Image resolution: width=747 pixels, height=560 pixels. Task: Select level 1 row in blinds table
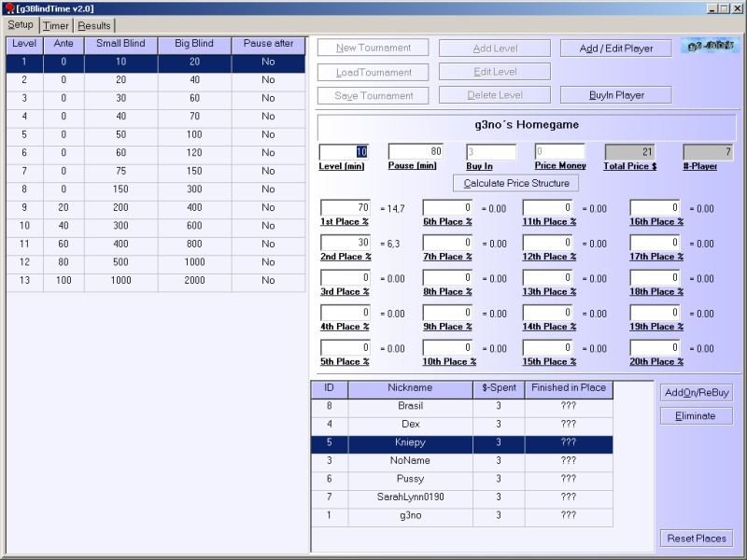click(155, 63)
